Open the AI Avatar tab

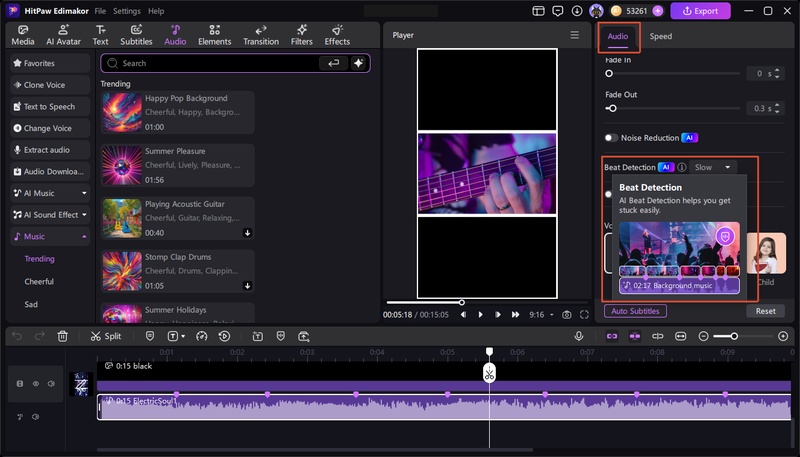(63, 35)
